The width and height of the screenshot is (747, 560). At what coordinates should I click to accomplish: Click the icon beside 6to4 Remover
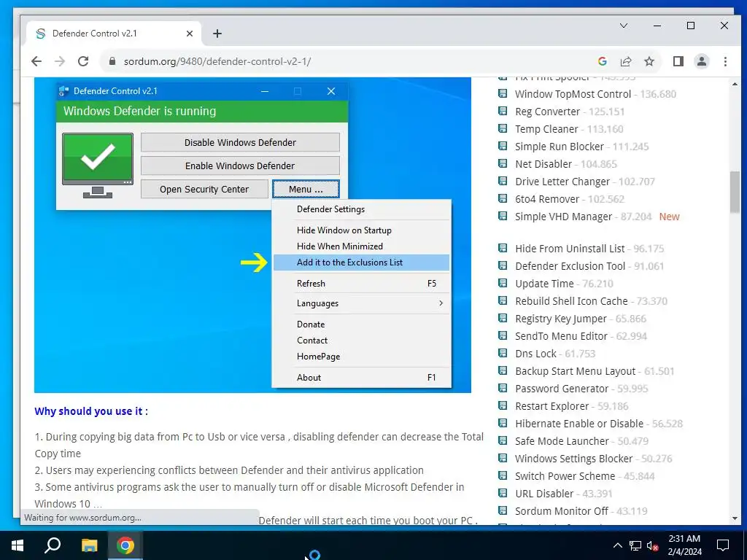[x=503, y=198]
